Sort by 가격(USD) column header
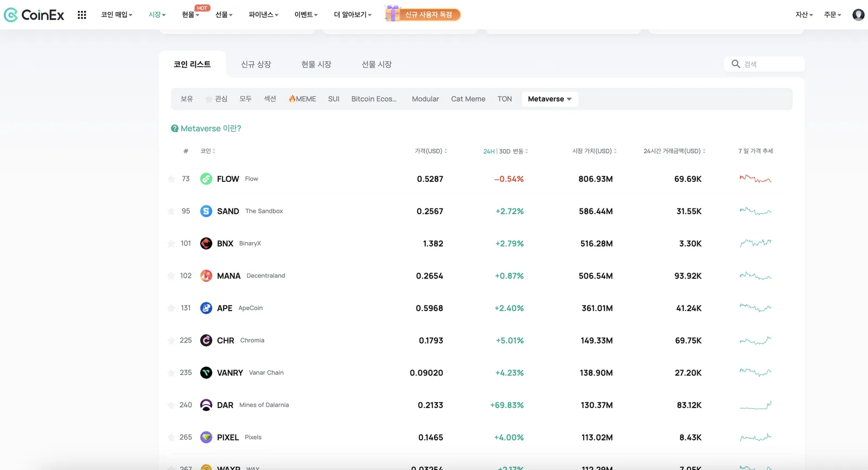The image size is (868, 470). tap(431, 151)
